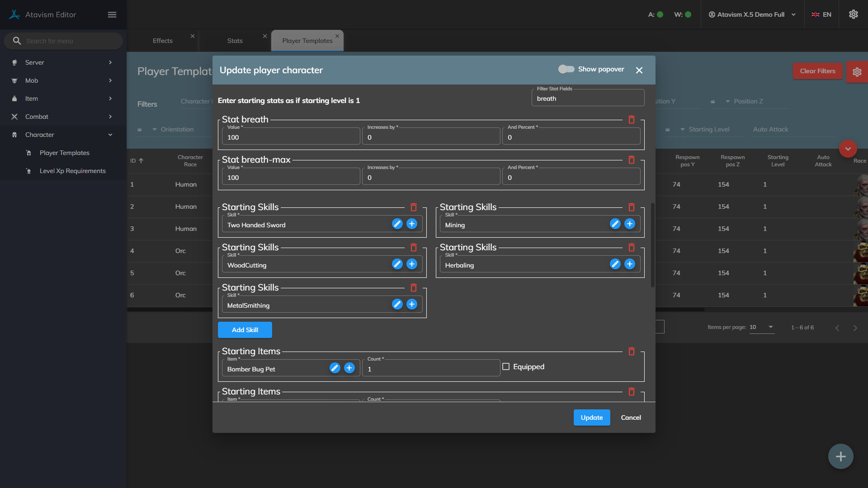The image size is (868, 488).
Task: Edit the Two Handed Sword skill
Action: click(397, 224)
